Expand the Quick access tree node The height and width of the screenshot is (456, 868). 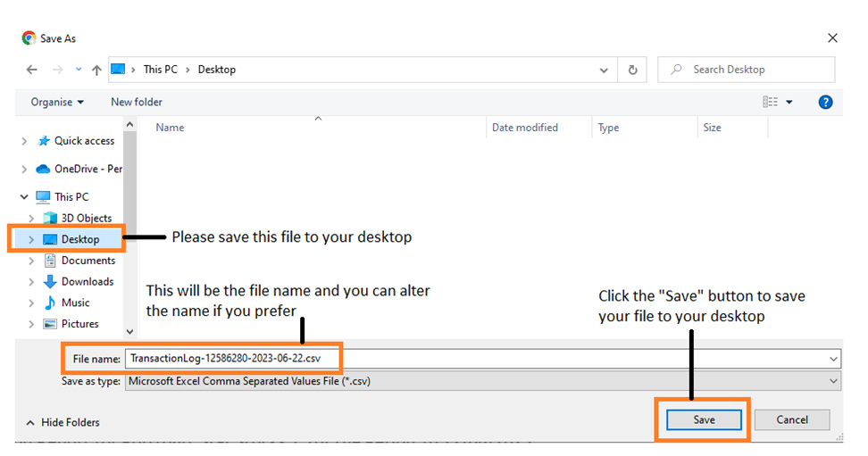tap(24, 141)
